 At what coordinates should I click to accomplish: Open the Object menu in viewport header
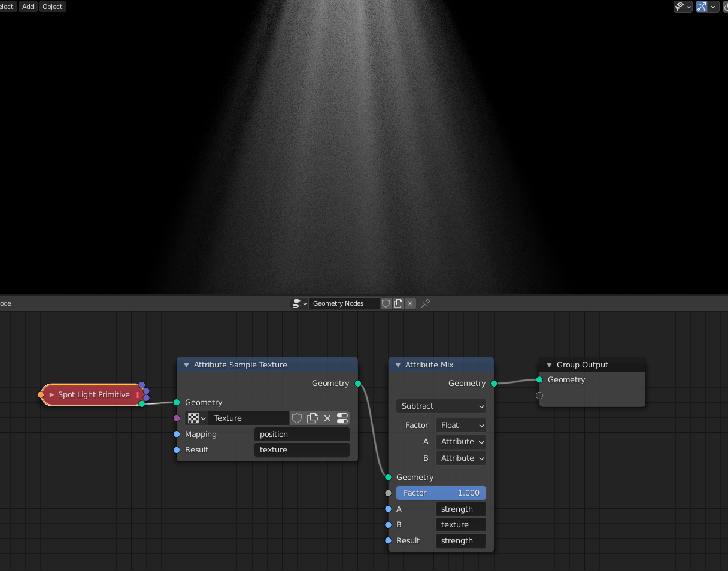53,7
